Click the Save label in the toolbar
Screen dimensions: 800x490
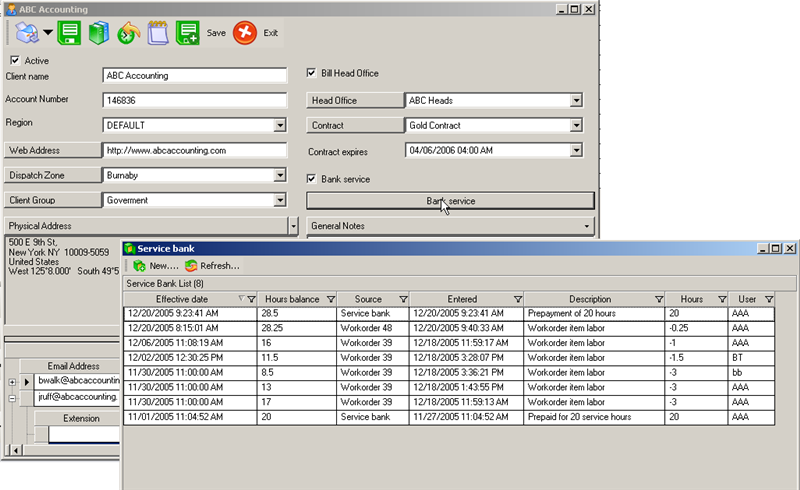tap(216, 33)
